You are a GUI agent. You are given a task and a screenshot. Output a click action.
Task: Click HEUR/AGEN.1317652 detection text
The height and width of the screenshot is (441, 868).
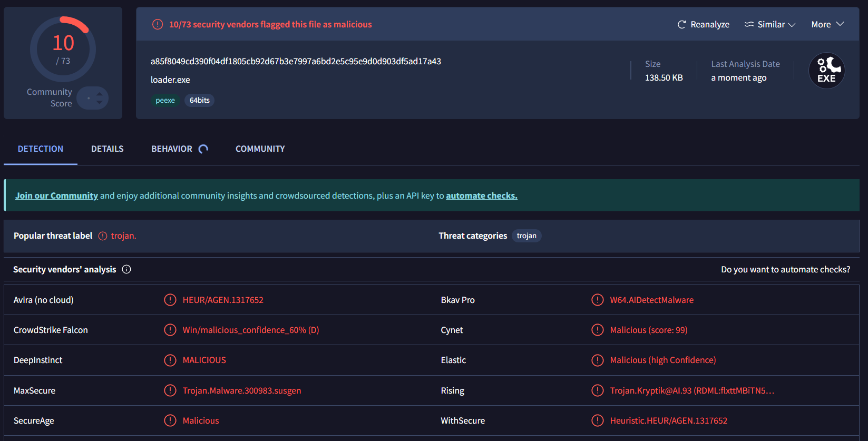click(x=223, y=300)
